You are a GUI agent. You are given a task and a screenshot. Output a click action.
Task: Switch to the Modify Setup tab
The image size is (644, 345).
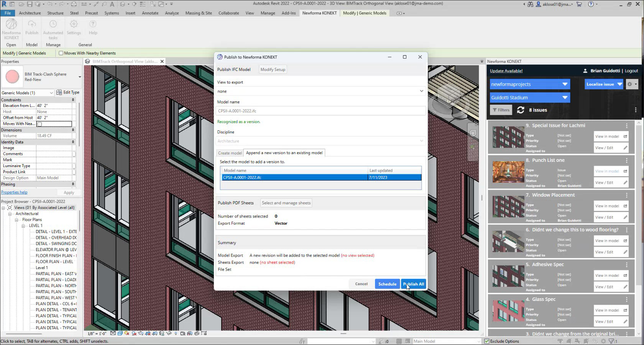point(273,70)
